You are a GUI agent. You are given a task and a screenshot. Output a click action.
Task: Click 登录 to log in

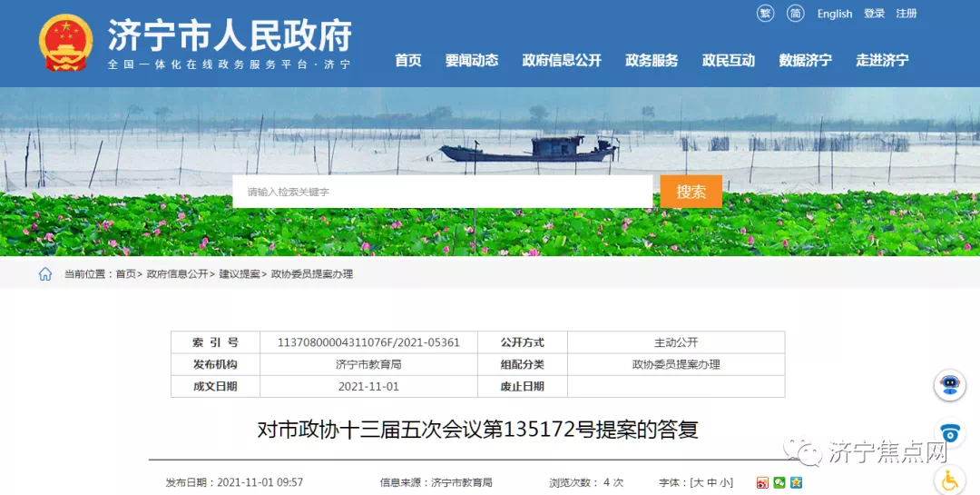click(875, 14)
